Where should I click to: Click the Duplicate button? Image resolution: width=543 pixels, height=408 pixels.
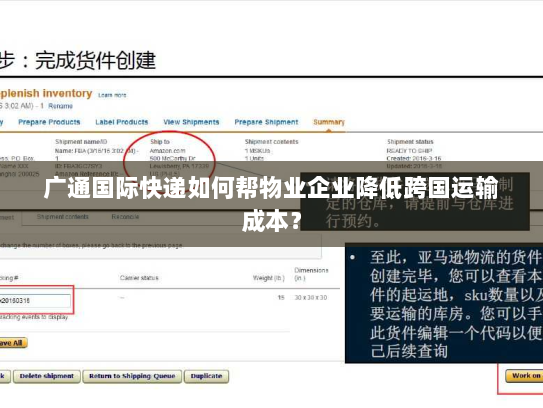(x=206, y=376)
